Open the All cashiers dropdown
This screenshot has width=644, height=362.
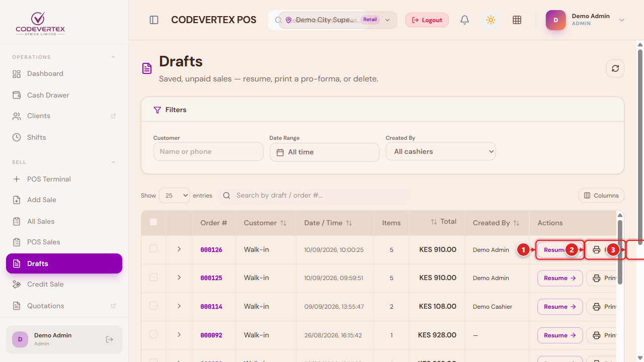pyautogui.click(x=441, y=151)
